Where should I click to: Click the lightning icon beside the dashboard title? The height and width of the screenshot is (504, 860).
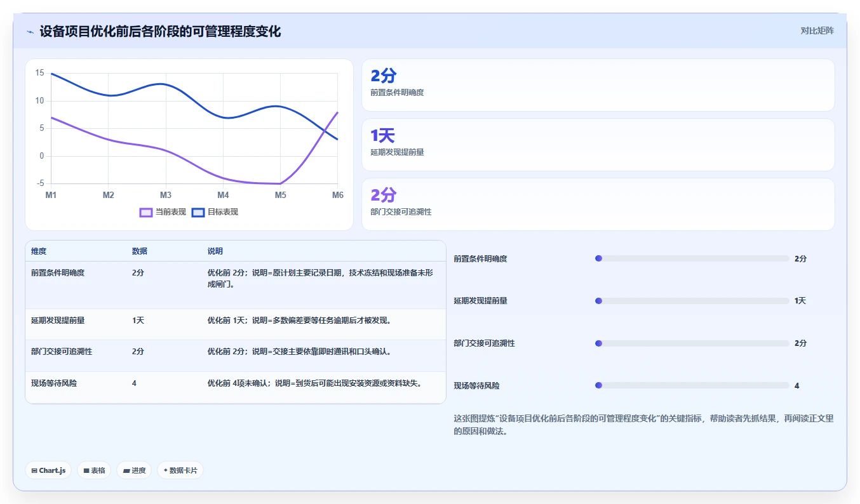[x=30, y=32]
